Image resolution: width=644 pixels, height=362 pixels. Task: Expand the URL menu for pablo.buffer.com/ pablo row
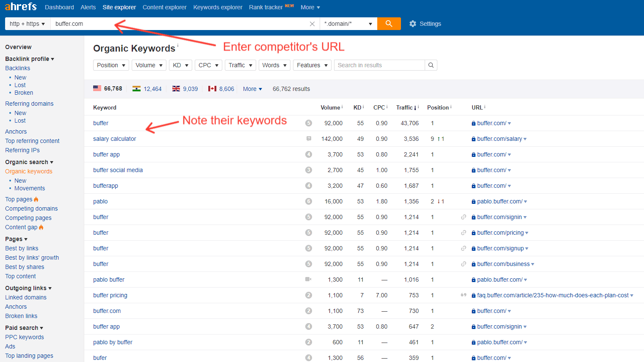(525, 202)
